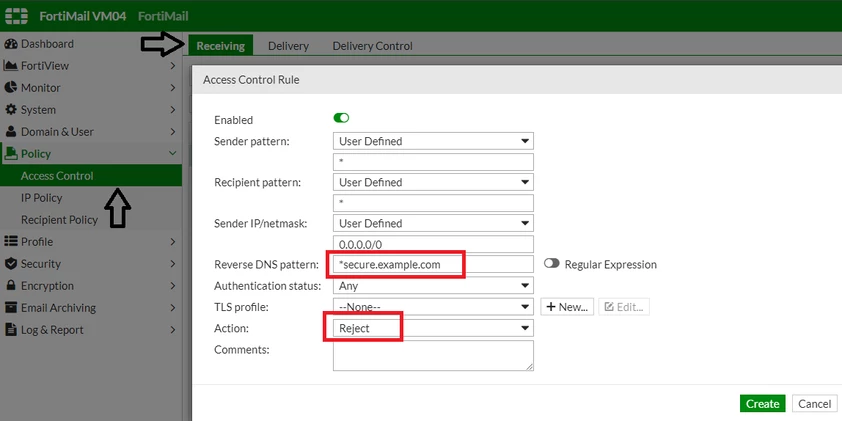
Task: Click the Encryption lock icon
Action: click(11, 286)
